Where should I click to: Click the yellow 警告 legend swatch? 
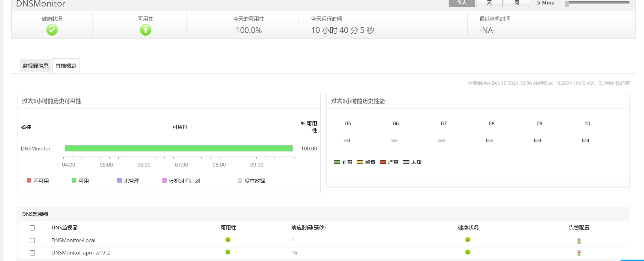pyautogui.click(x=360, y=162)
